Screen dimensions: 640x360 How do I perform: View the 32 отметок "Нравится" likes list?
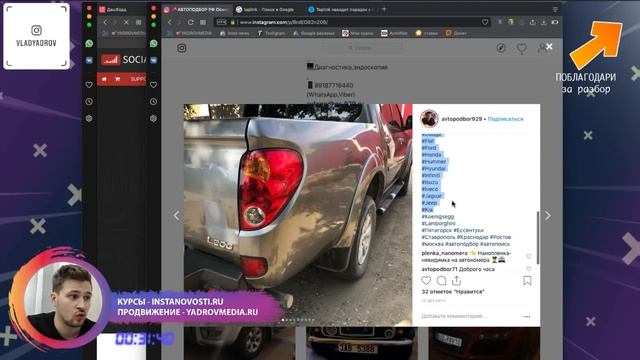click(453, 292)
